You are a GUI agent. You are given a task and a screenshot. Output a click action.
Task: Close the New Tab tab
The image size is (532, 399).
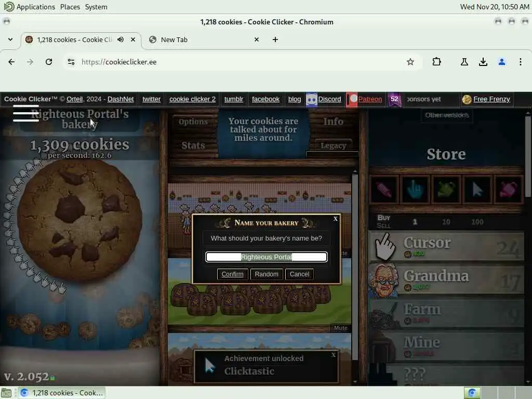tap(257, 39)
